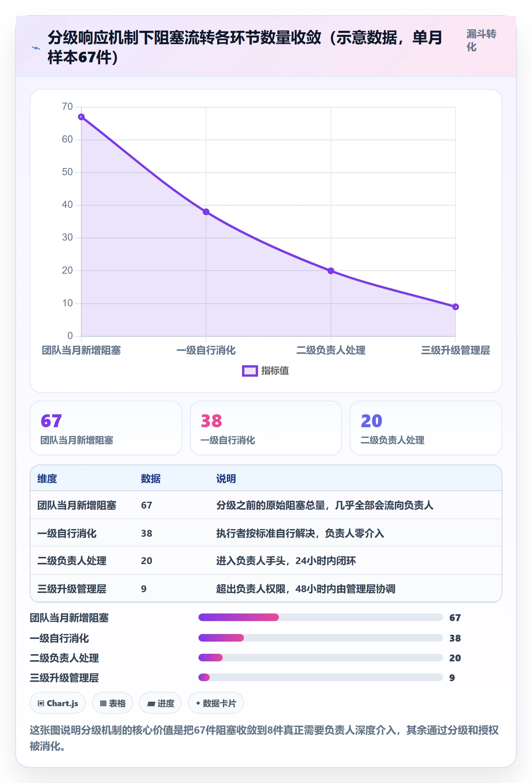Screen dimensions: 532x783
Task: Click the Chart.js tag chip
Action: click(x=58, y=703)
